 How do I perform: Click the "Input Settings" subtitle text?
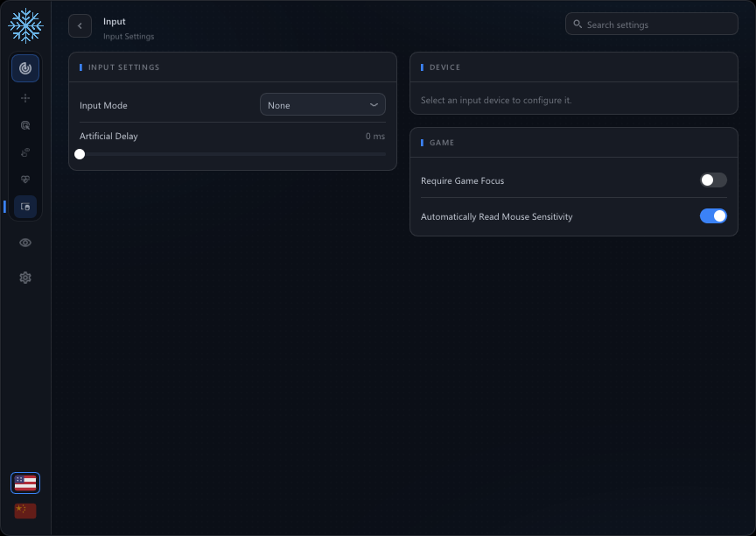129,37
